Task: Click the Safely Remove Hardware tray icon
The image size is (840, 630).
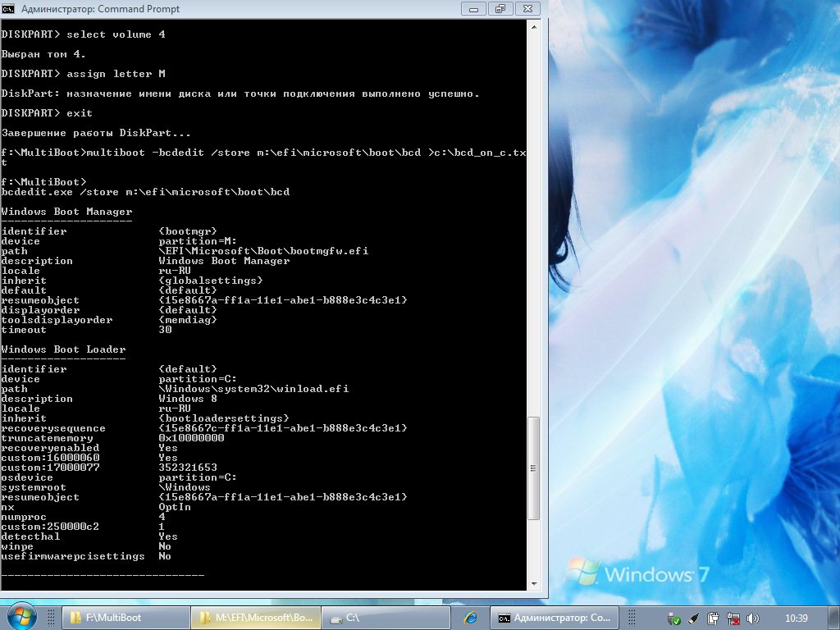Action: click(674, 619)
